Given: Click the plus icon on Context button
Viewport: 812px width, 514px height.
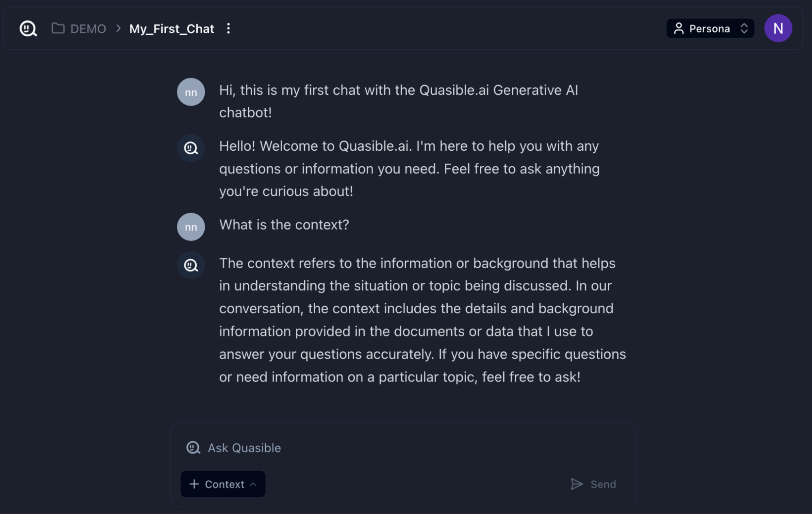Looking at the screenshot, I should pos(194,484).
